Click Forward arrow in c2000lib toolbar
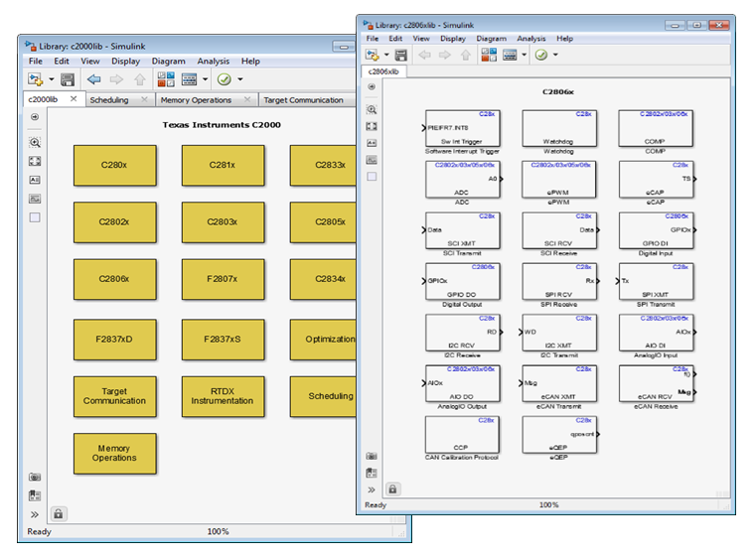 [116, 79]
